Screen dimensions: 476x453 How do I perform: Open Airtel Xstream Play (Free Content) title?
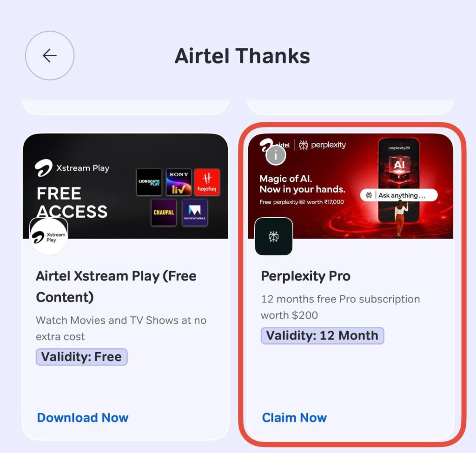116,286
